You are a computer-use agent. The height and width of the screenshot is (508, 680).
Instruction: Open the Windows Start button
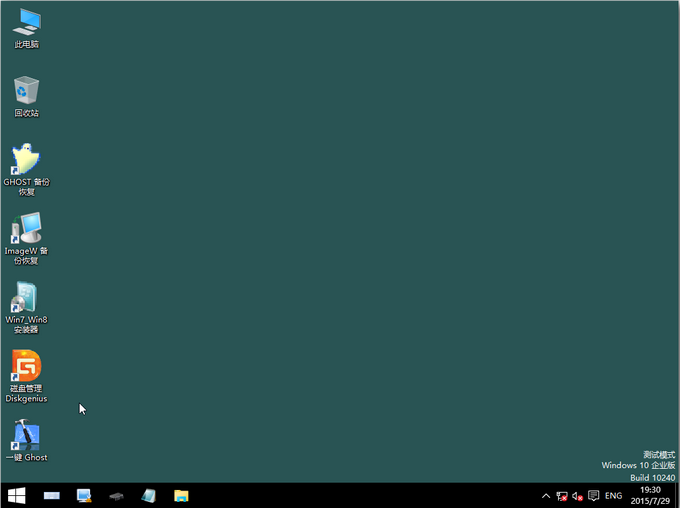[x=17, y=495]
